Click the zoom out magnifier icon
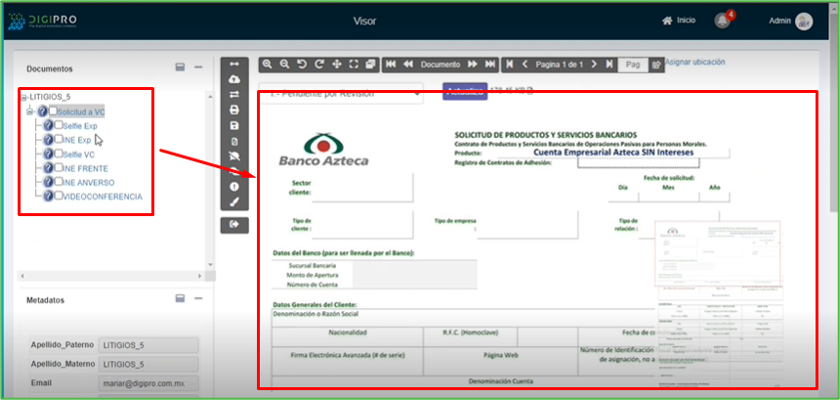This screenshot has height=400, width=840. click(285, 64)
